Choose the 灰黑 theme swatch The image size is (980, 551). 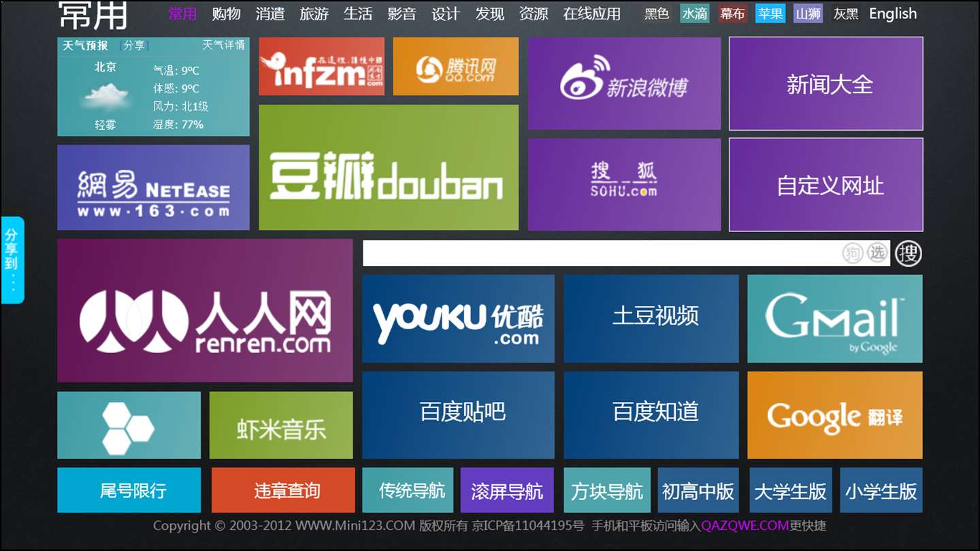tap(846, 14)
